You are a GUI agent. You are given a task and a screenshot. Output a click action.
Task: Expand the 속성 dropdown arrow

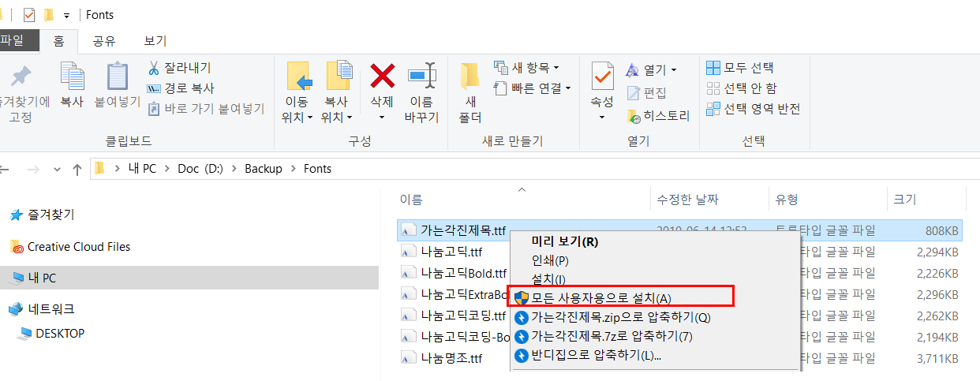(602, 118)
